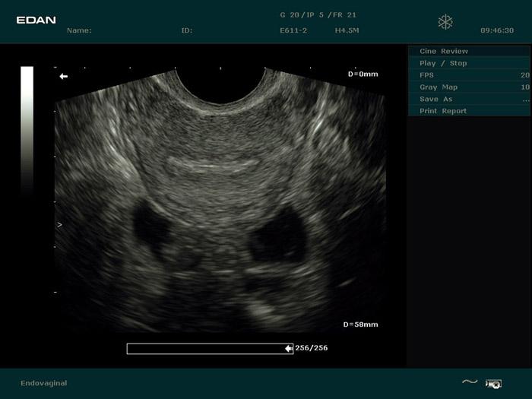
Task: Click the freeze snowflake icon
Action: [445, 22]
